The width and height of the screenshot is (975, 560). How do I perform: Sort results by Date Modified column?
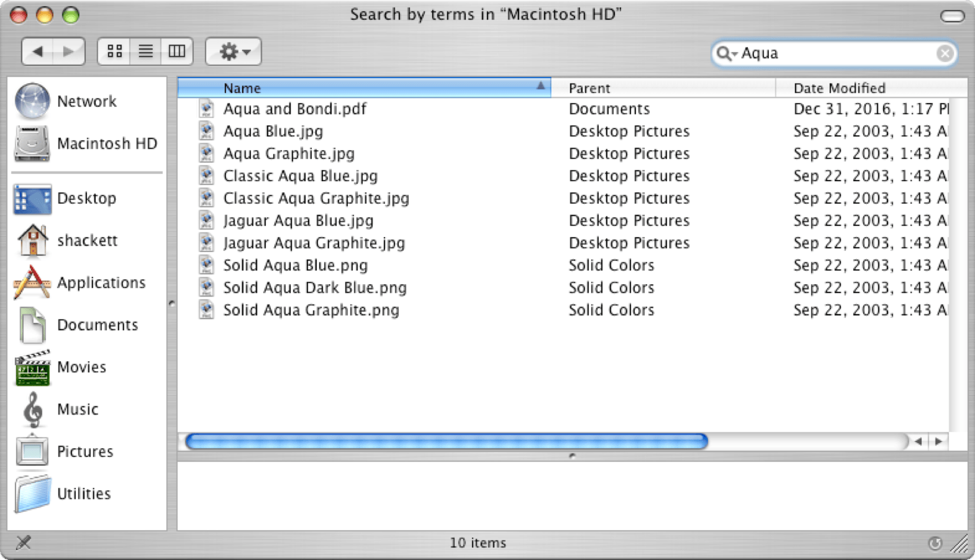pos(871,88)
